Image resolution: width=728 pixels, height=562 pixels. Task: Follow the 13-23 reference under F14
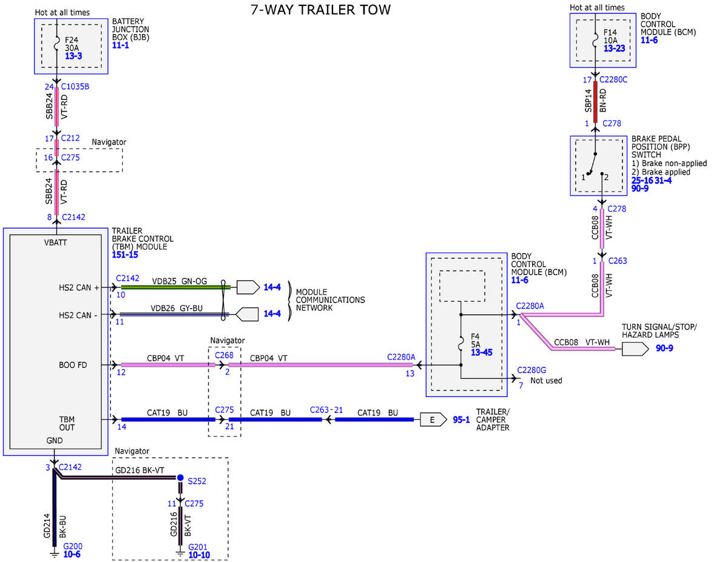coord(615,49)
